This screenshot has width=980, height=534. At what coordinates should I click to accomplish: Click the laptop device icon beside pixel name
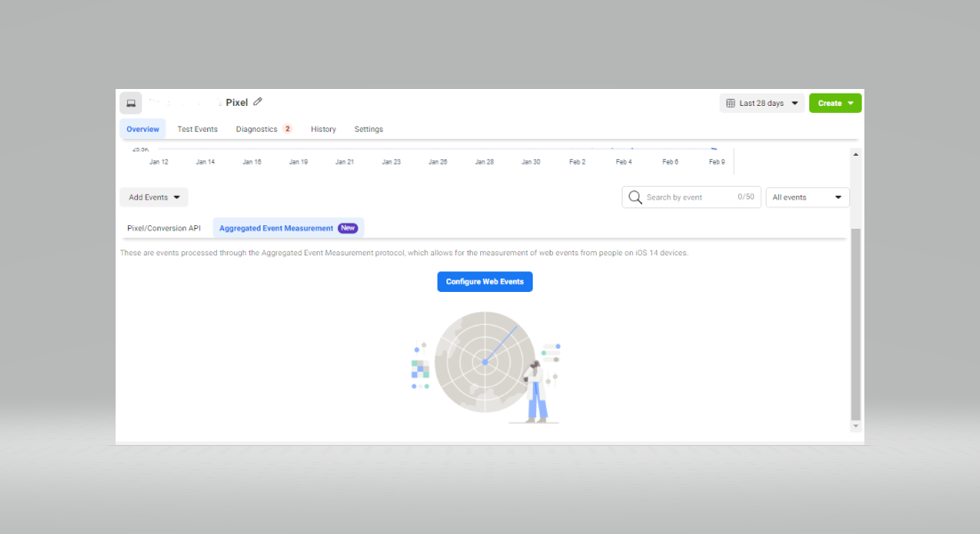tap(131, 103)
